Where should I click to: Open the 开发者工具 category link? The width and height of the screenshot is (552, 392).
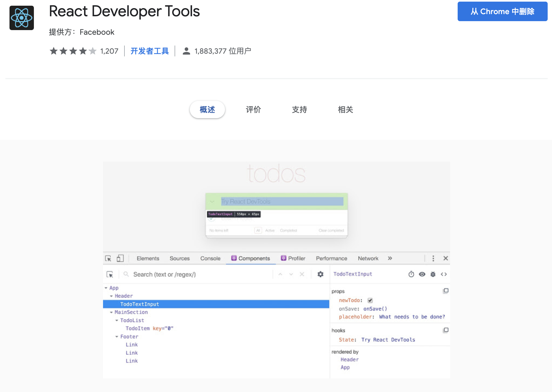click(150, 51)
